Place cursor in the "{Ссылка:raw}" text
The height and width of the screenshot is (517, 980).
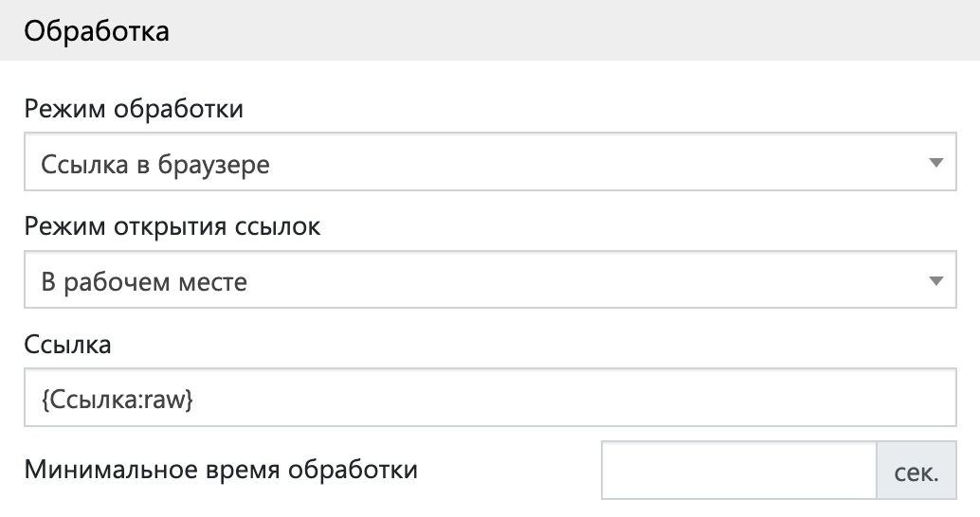tap(118, 400)
